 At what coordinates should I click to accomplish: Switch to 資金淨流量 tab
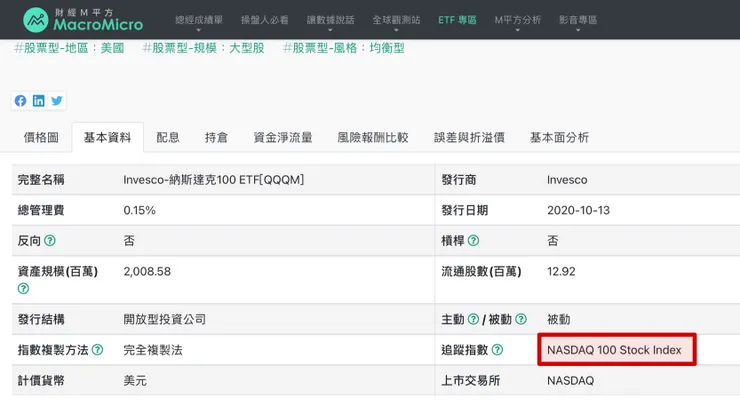point(283,137)
